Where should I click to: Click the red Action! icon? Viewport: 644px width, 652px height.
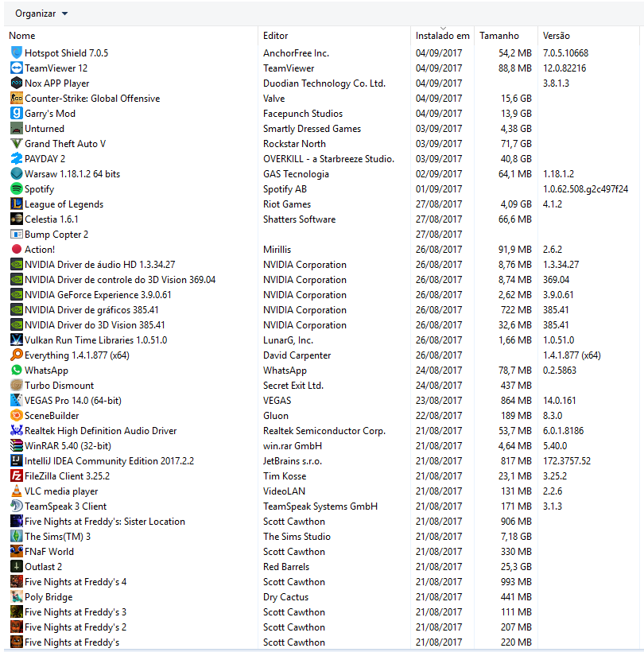16,249
